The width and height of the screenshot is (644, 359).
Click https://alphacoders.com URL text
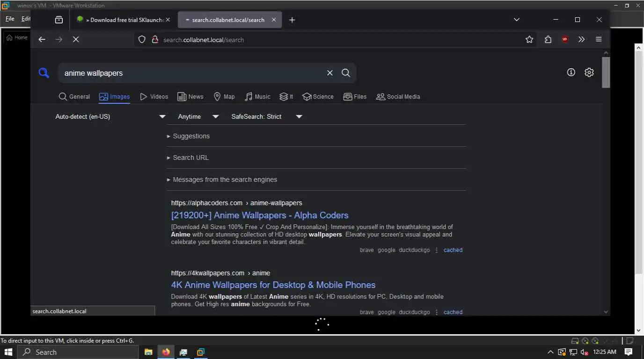click(207, 203)
